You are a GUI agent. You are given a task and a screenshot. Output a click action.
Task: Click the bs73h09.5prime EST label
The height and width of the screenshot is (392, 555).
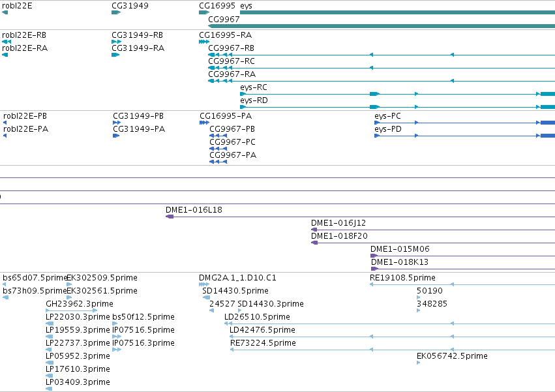tap(35, 291)
